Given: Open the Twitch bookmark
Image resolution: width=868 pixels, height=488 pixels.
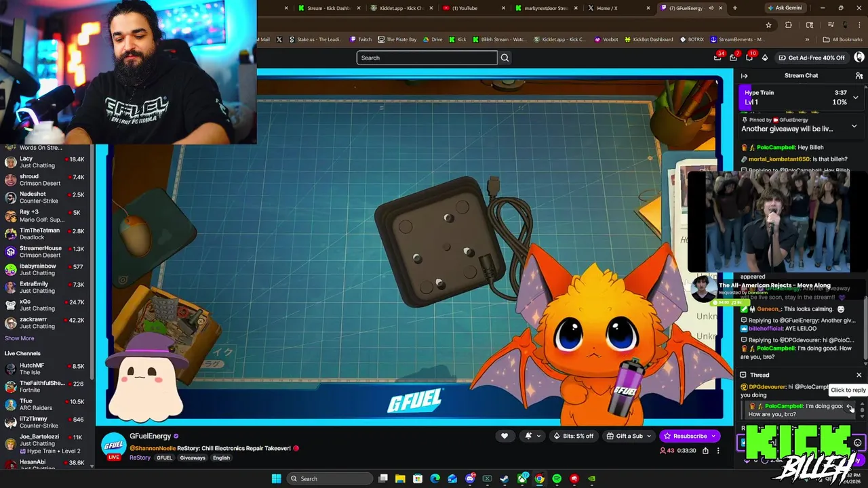Looking at the screenshot, I should tap(360, 39).
